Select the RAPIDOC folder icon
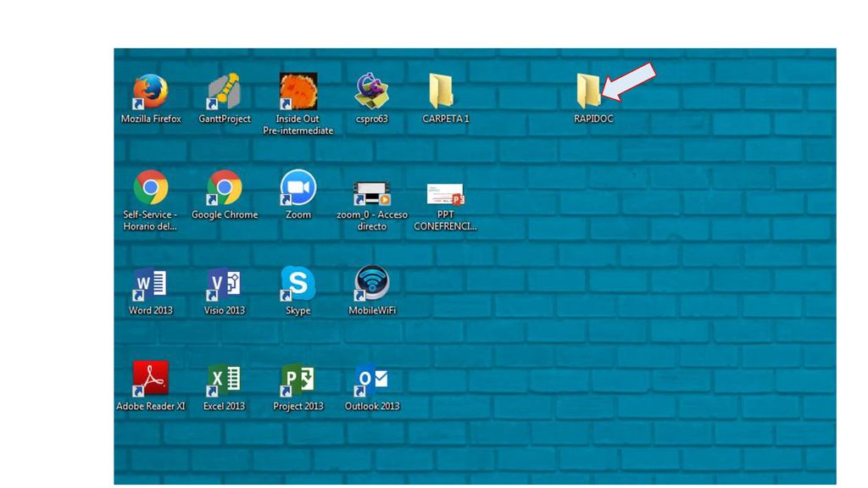Screen dimensions: 868x488 point(588,91)
